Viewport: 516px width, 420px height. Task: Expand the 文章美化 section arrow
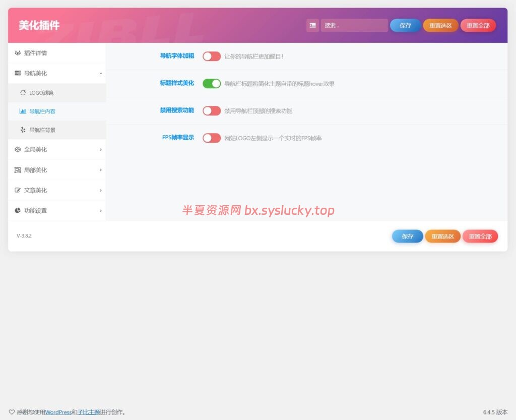click(x=101, y=190)
